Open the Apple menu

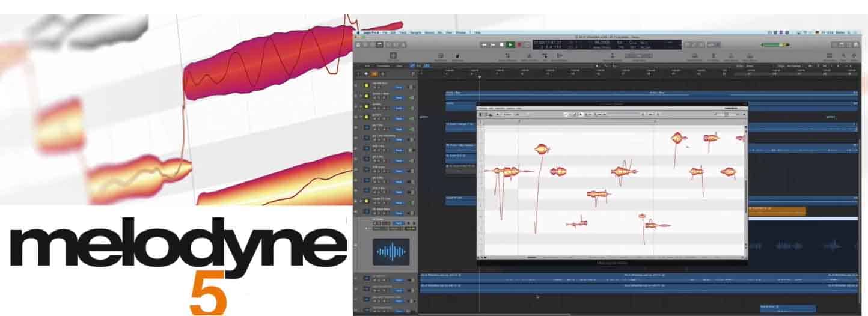[358, 32]
